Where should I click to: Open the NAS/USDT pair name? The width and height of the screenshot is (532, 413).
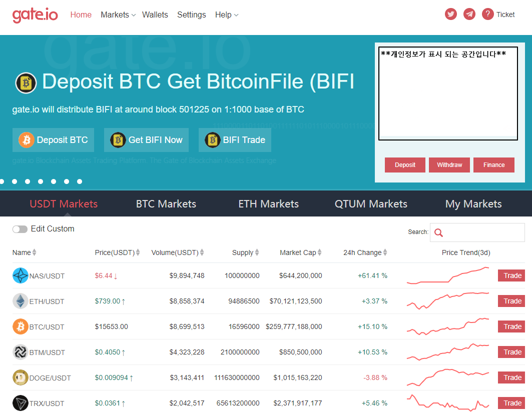[x=47, y=276]
